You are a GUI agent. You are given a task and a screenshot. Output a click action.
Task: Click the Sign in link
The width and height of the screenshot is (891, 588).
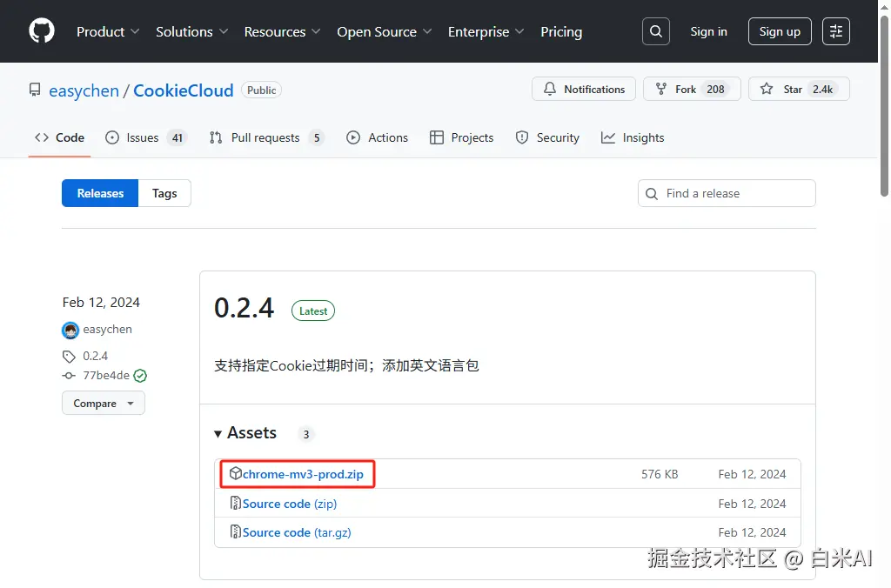pyautogui.click(x=708, y=31)
